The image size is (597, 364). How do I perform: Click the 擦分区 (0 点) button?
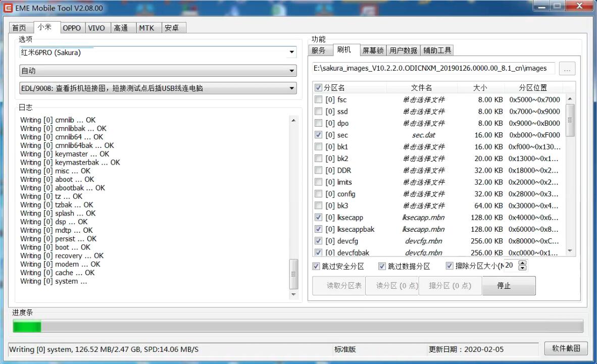click(450, 286)
